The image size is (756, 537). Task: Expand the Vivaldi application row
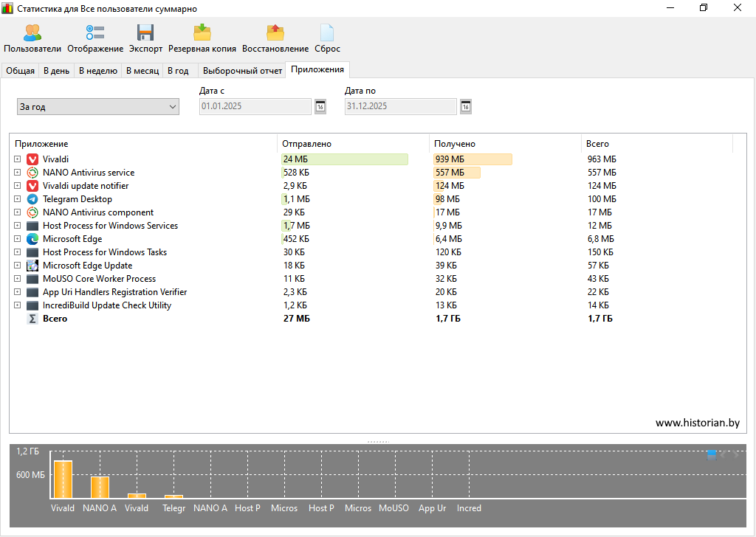pyautogui.click(x=17, y=159)
